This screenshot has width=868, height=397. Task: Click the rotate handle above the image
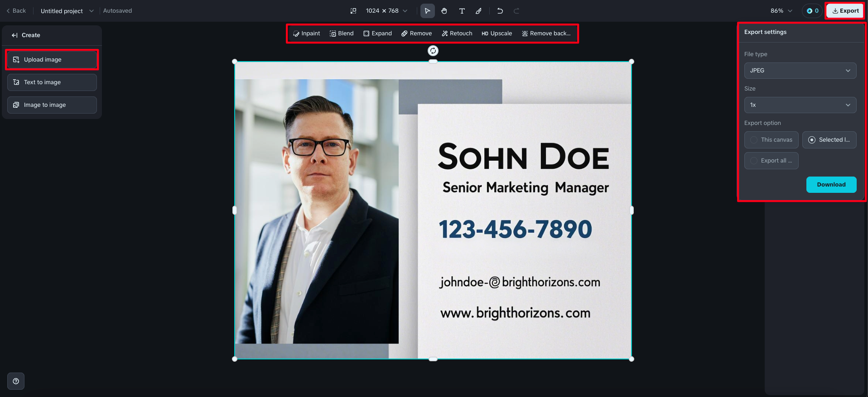click(x=433, y=51)
